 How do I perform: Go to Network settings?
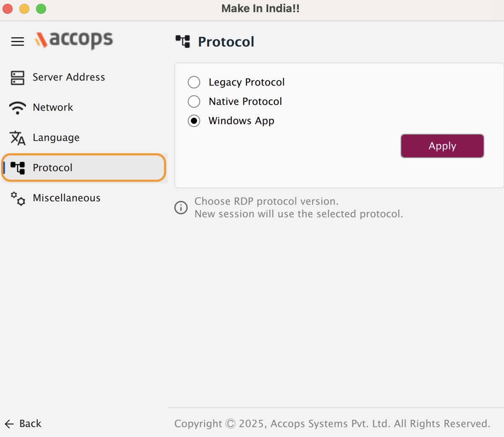pos(53,108)
